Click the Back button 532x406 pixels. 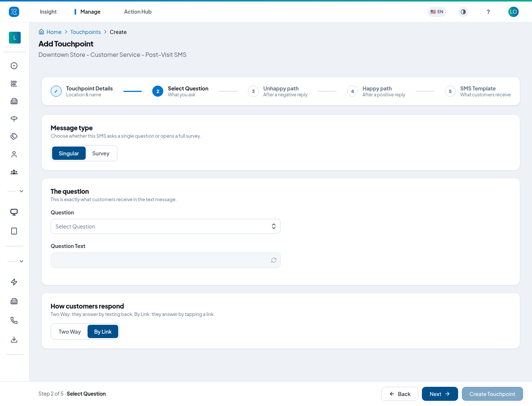click(400, 394)
